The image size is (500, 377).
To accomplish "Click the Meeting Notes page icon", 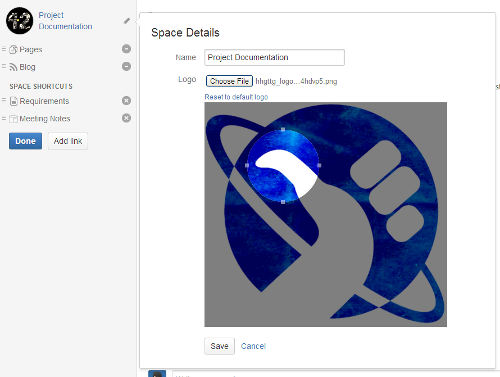I will click(13, 119).
